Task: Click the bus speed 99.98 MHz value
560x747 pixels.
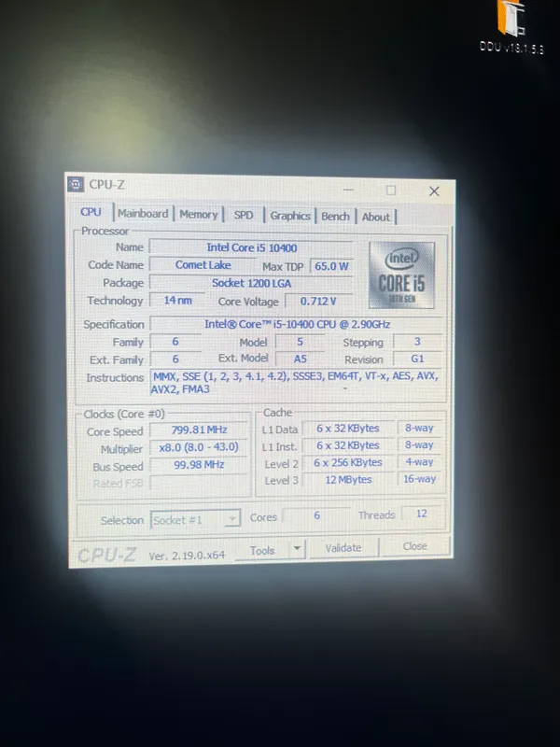Action: 199,464
